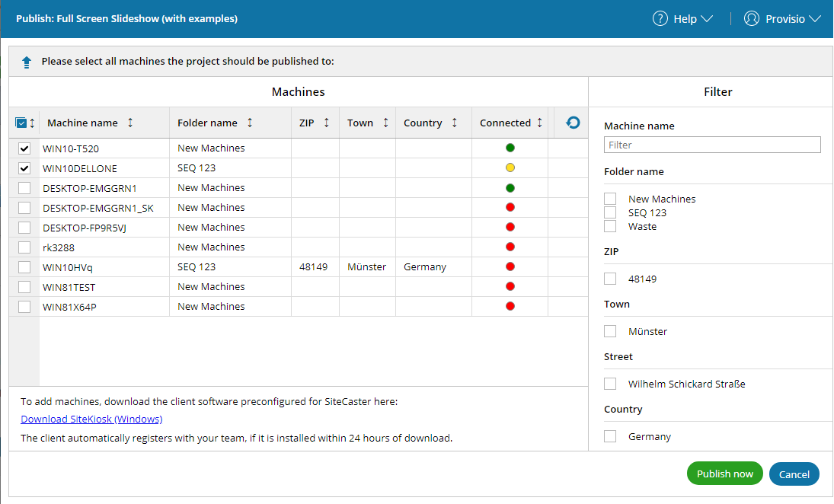The width and height of the screenshot is (834, 504).
Task: Click the Help question mark icon
Action: click(660, 19)
